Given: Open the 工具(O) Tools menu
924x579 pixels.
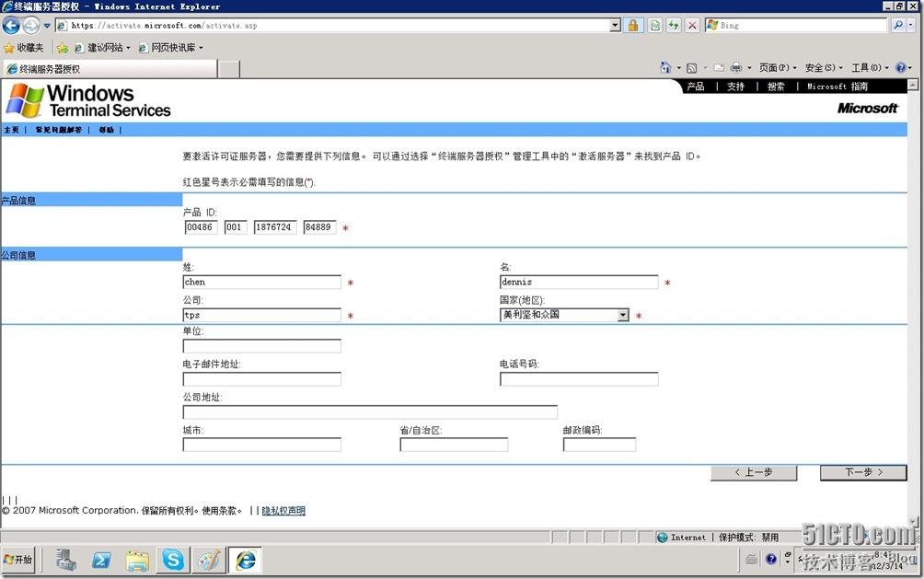Looking at the screenshot, I should [869, 68].
